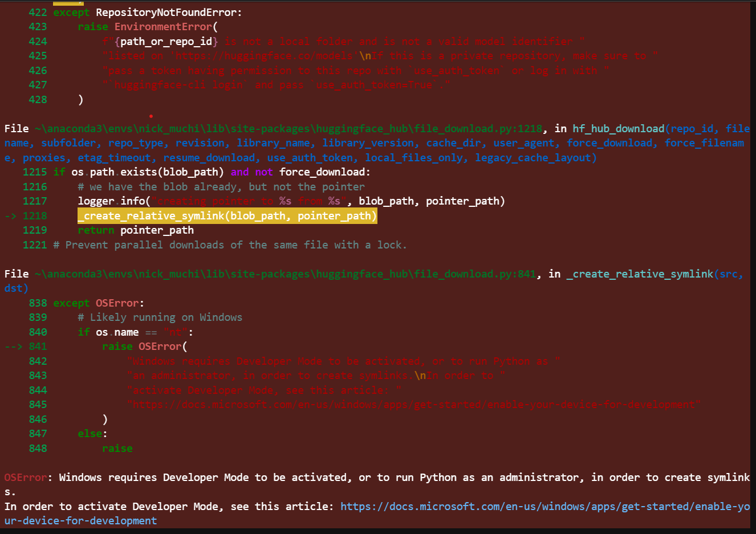The image size is (756, 534).
Task: Click the raise EnvironmentError statement
Action: (x=147, y=27)
